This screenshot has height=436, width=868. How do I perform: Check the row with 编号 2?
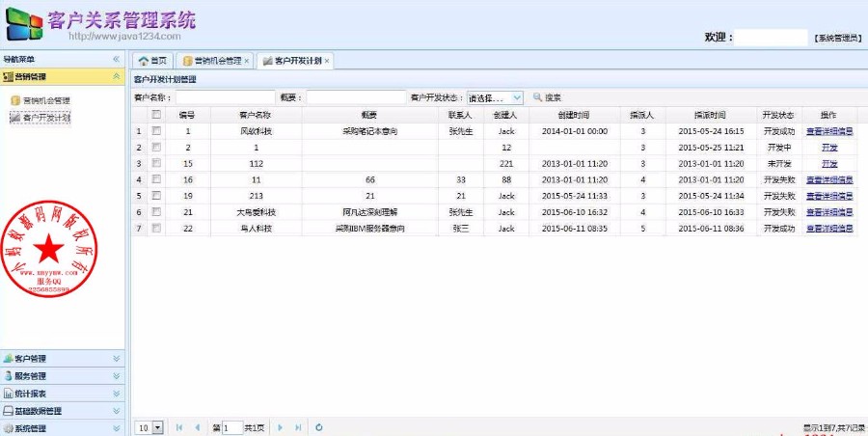(x=156, y=147)
